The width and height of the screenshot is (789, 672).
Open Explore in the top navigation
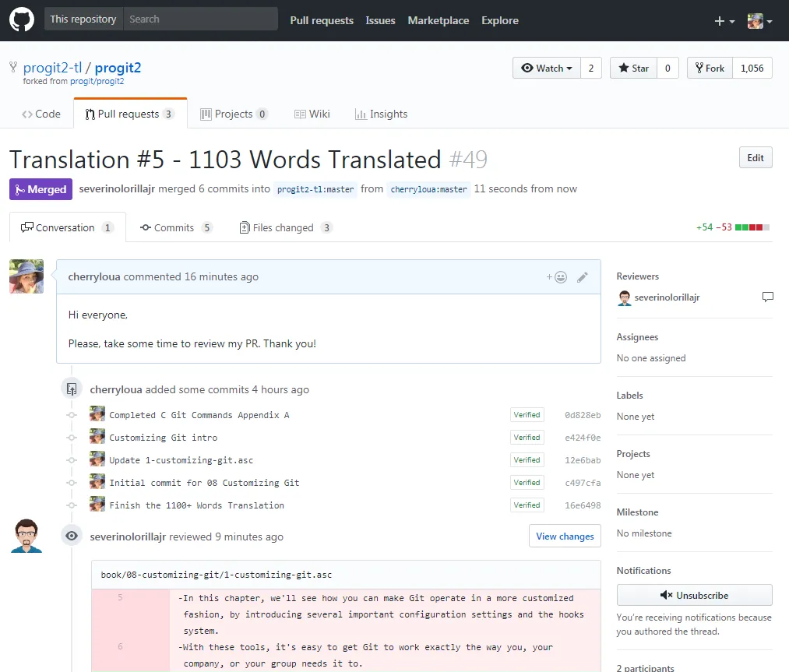point(500,20)
